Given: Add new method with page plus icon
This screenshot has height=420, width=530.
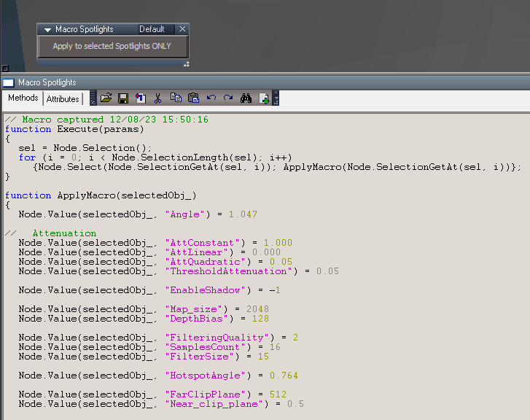Looking at the screenshot, I should 264,98.
